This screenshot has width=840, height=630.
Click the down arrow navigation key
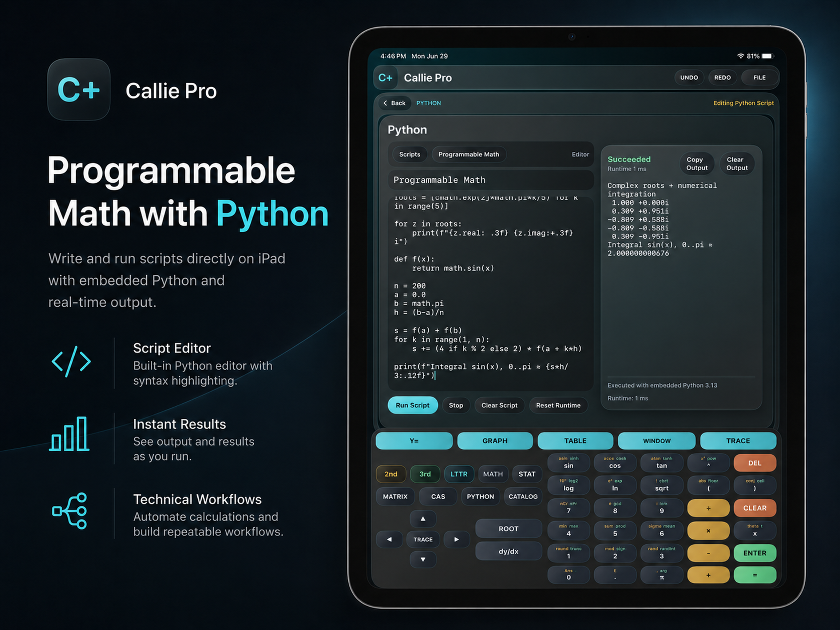423,559
